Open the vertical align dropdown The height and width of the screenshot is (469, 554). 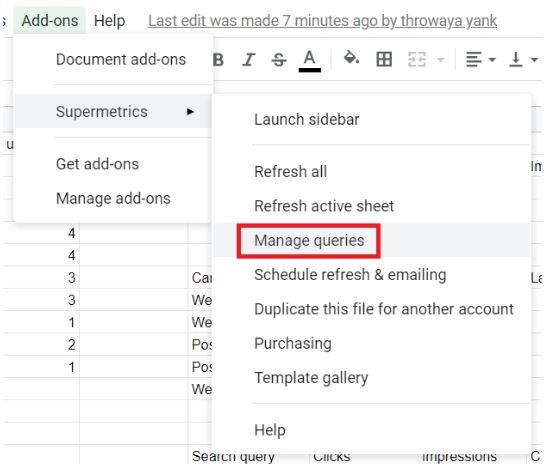[523, 59]
